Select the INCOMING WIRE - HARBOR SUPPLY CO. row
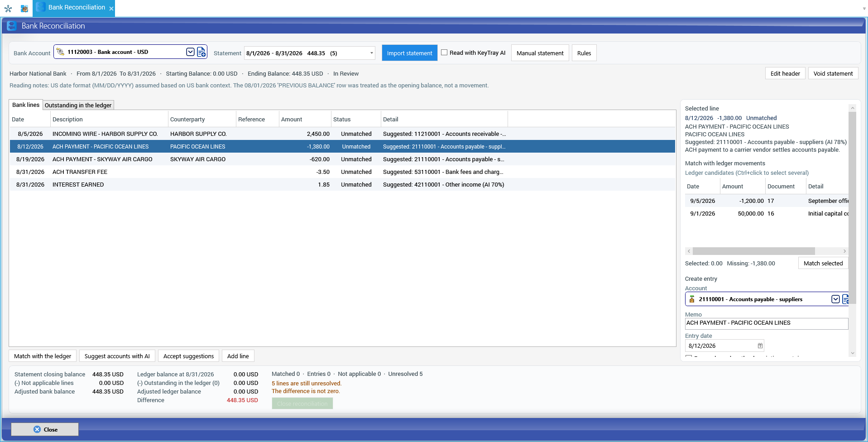 (x=342, y=134)
